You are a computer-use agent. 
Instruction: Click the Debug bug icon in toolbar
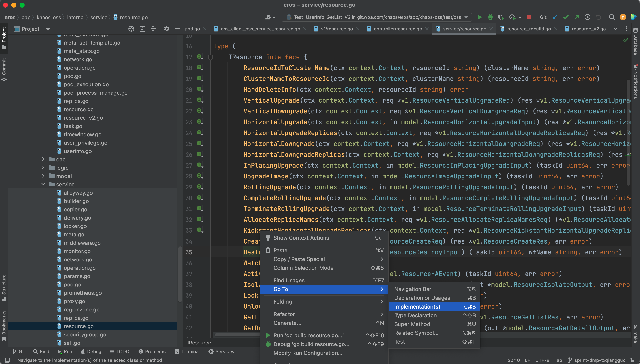point(490,17)
